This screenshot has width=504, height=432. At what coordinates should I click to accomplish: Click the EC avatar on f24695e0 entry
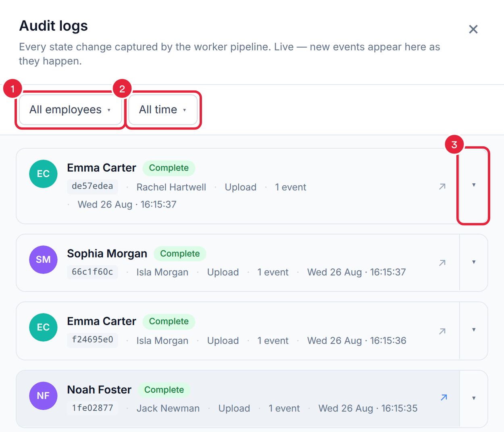tap(43, 327)
